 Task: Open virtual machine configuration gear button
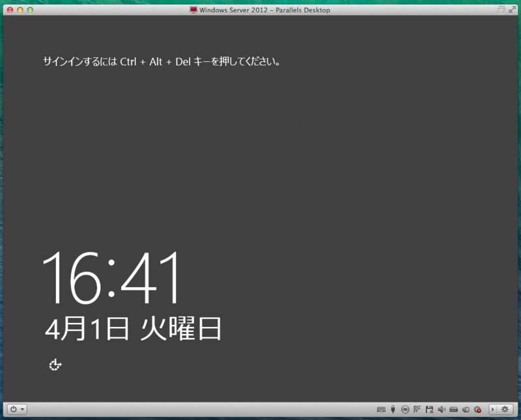tap(505, 410)
